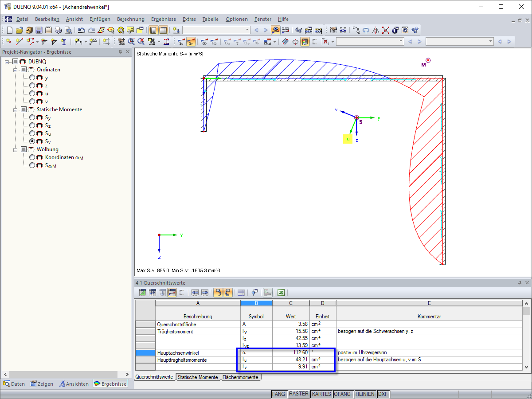Select the Koordinaten ωM radio option
Screen dimensions: 532x399
pyautogui.click(x=32, y=157)
